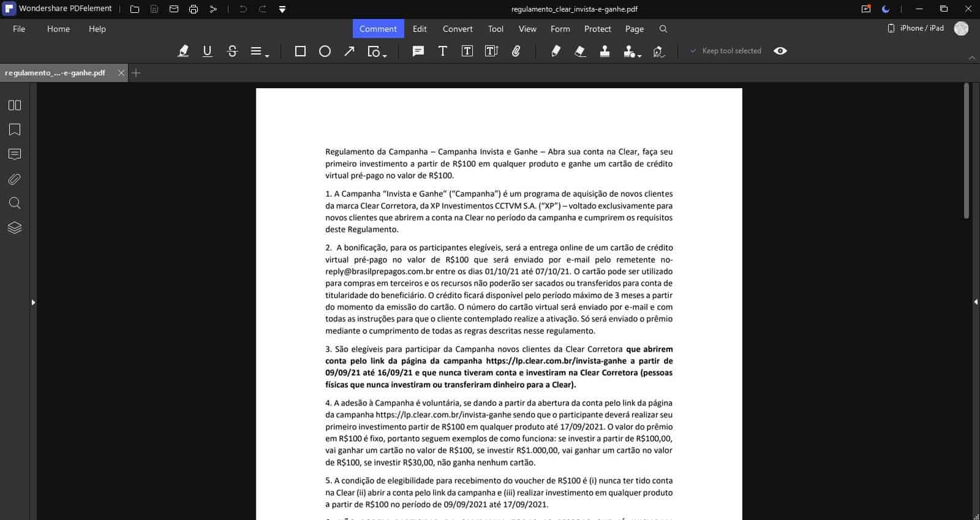Click the Print icon in title bar
980x520 pixels.
[194, 9]
